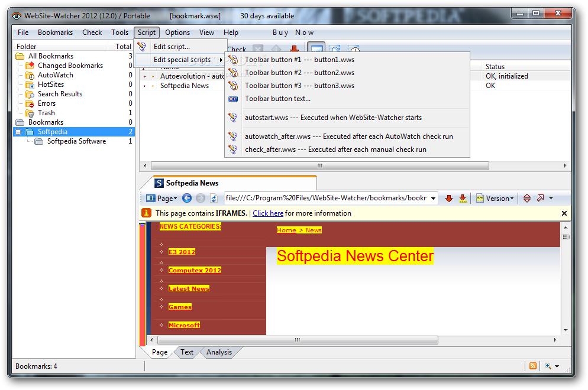Select the Softpedia News browser tab

tap(228, 183)
